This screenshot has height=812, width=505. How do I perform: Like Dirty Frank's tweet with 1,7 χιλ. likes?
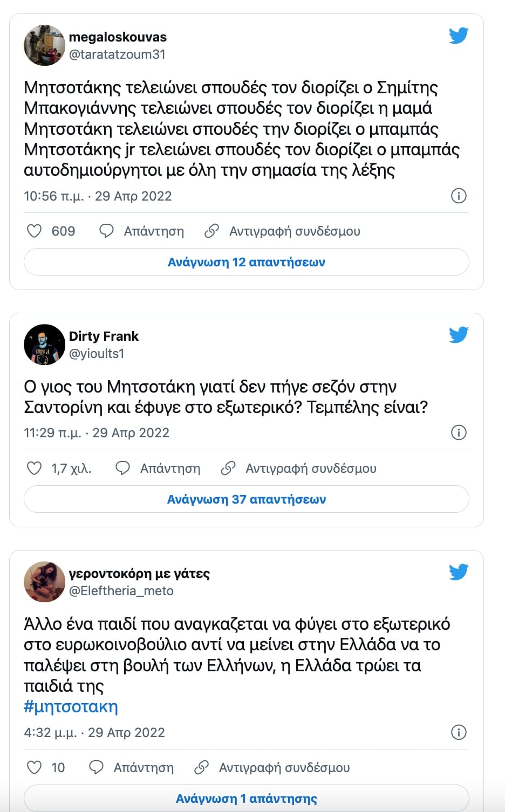(x=35, y=468)
